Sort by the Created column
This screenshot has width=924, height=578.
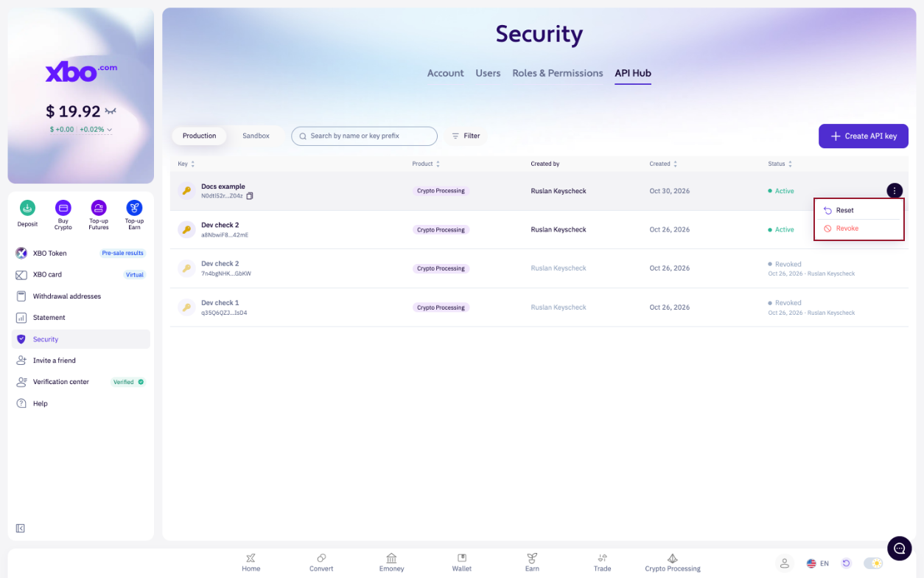point(663,164)
